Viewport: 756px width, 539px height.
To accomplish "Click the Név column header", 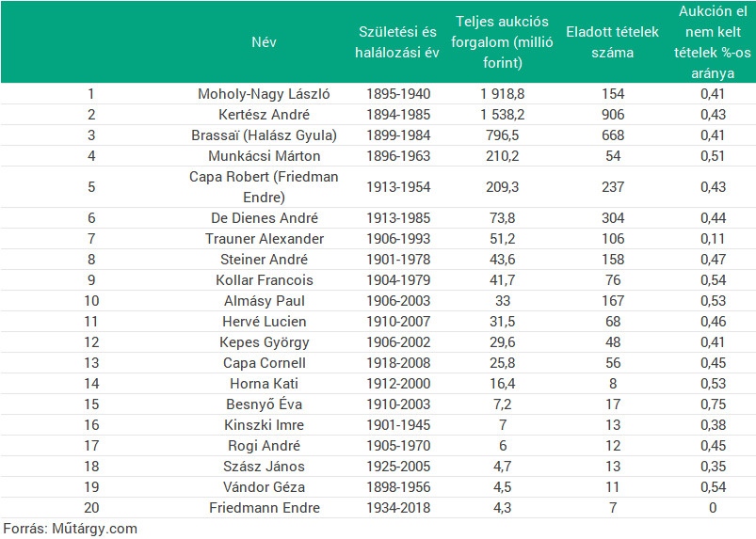I will pyautogui.click(x=264, y=42).
